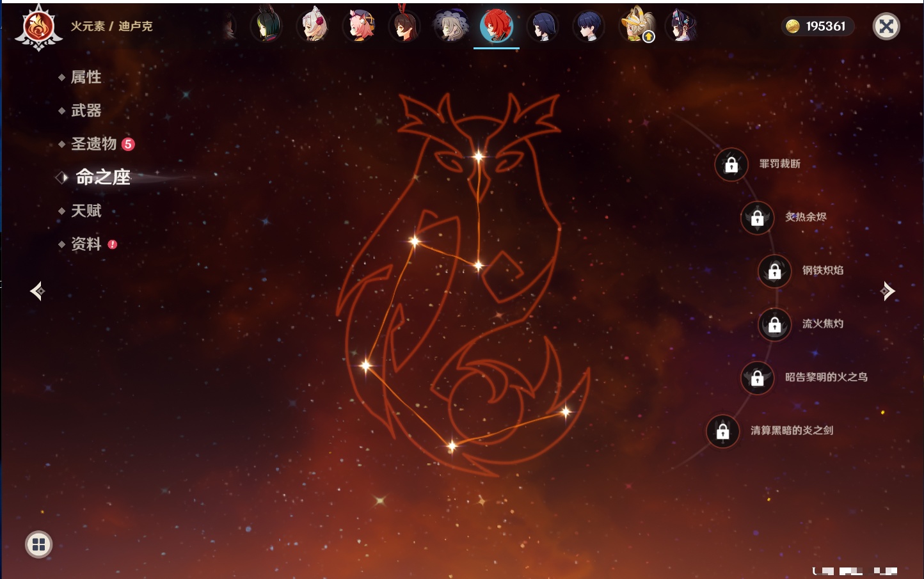Go to the previous character with left arrow
The height and width of the screenshot is (579, 924).
tap(37, 291)
